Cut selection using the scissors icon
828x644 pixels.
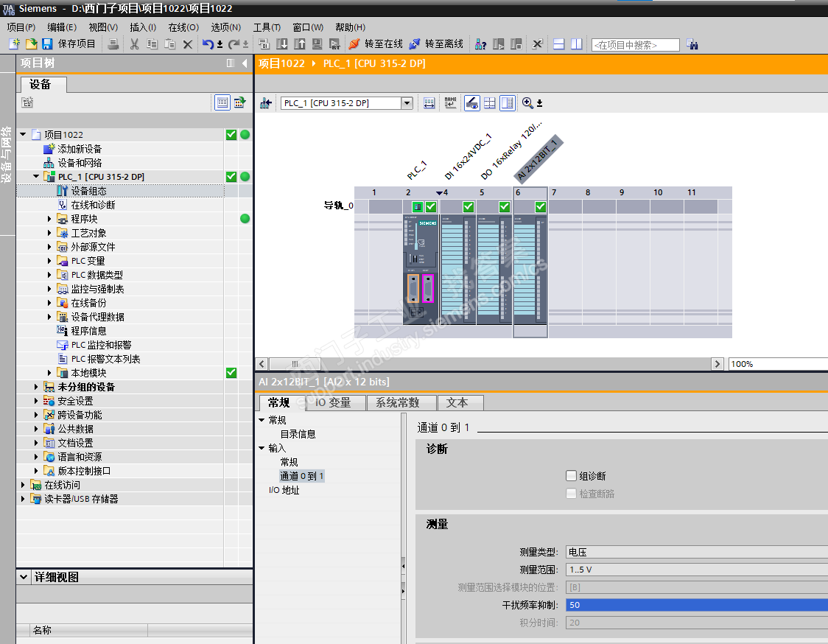[x=135, y=44]
